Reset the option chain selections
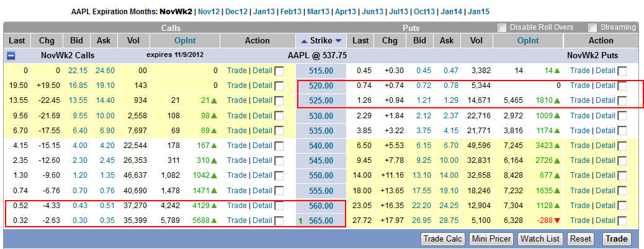Screen dimensions: 644x249 point(581,239)
